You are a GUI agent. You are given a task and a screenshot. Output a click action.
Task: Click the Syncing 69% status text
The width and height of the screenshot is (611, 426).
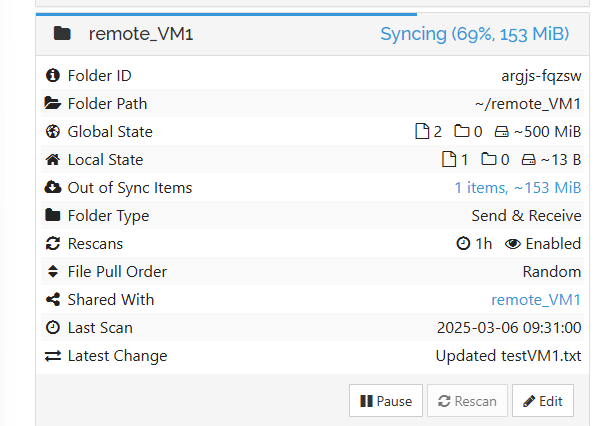(475, 34)
